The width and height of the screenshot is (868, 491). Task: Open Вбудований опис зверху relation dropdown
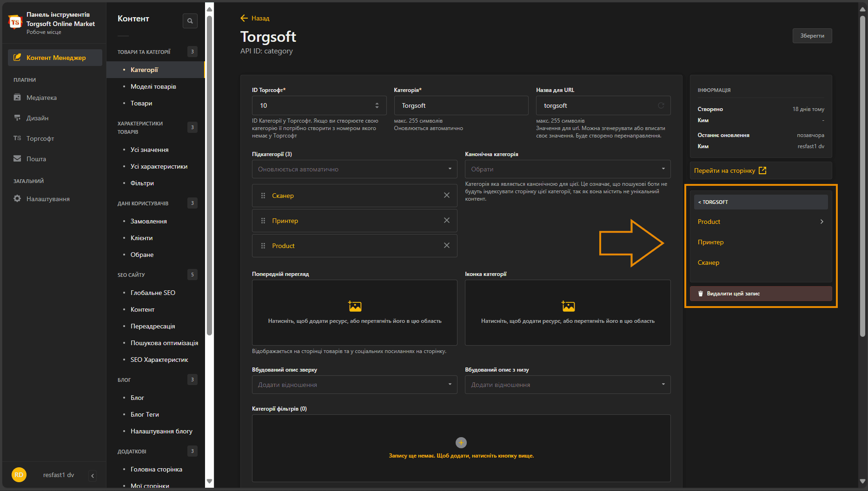[355, 385]
